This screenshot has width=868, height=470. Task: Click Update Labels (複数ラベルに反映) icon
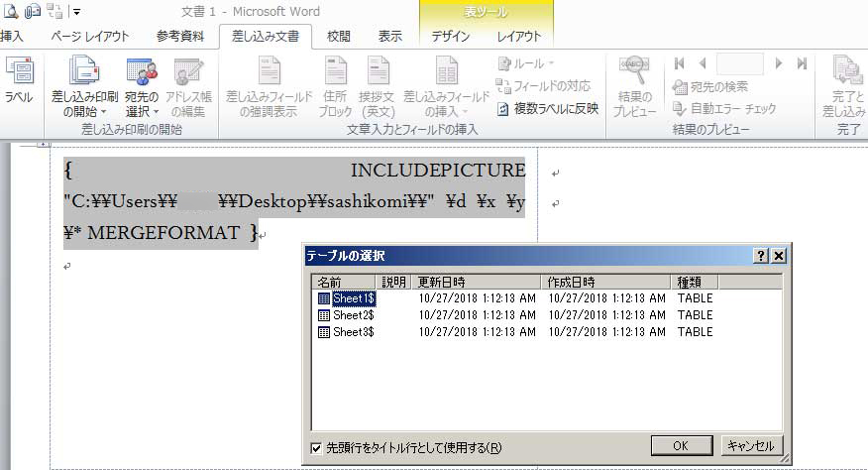(504, 109)
